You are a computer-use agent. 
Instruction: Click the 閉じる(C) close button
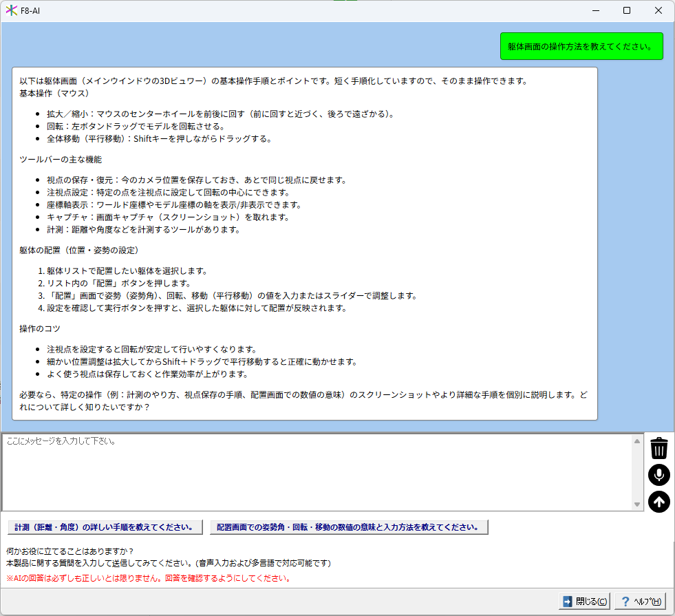[586, 602]
